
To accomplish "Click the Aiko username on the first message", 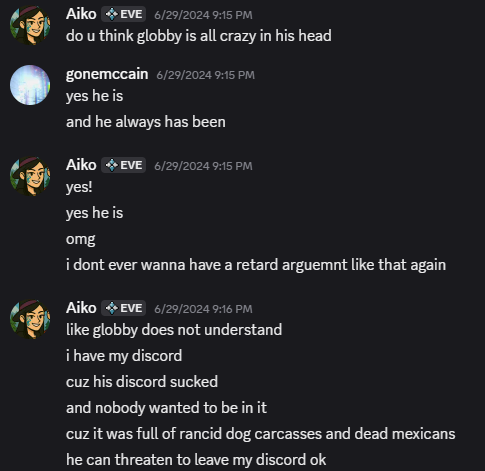I will [x=81, y=14].
